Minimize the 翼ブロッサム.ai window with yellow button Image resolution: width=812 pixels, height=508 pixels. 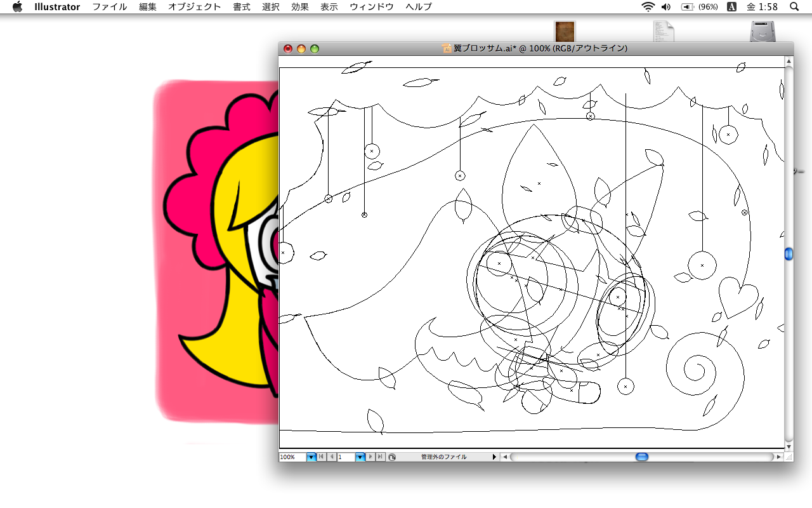click(301, 49)
